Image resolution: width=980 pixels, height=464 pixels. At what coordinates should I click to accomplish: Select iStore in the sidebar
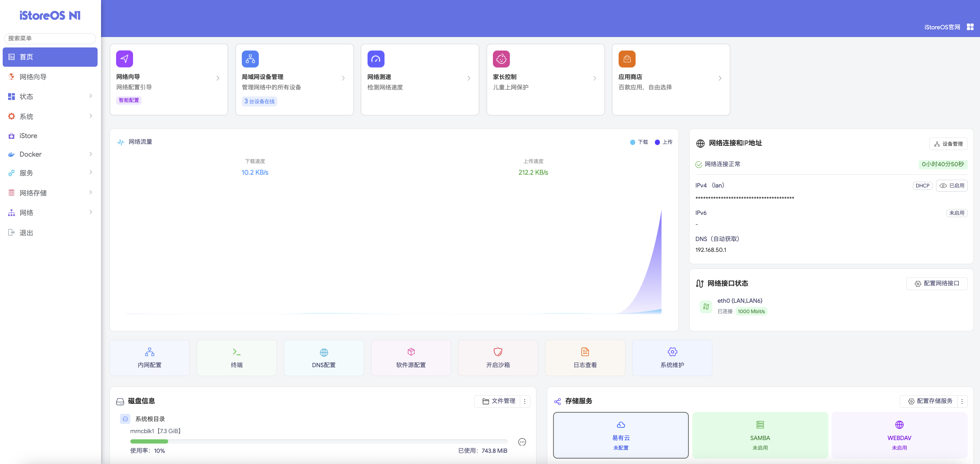click(29, 136)
